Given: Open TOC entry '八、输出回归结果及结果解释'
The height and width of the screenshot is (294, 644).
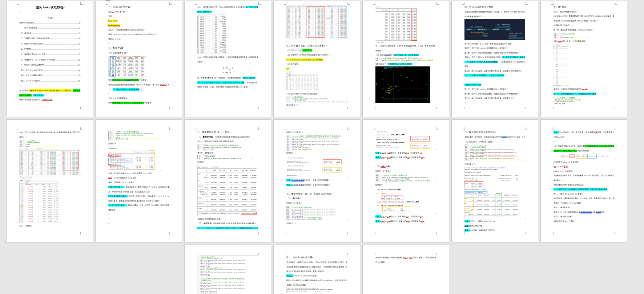Looking at the screenshot, I should [50, 65].
